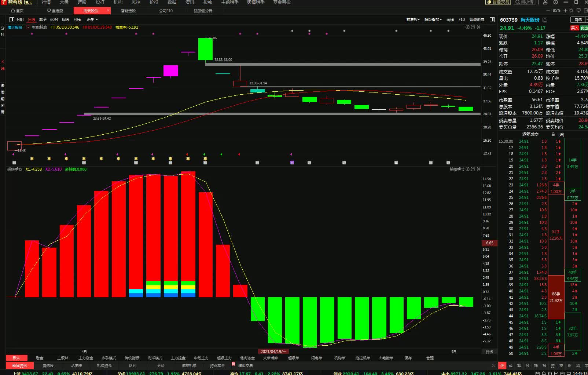Switch chart period to 分时
Screen dimensions: 588x375
[20, 20]
